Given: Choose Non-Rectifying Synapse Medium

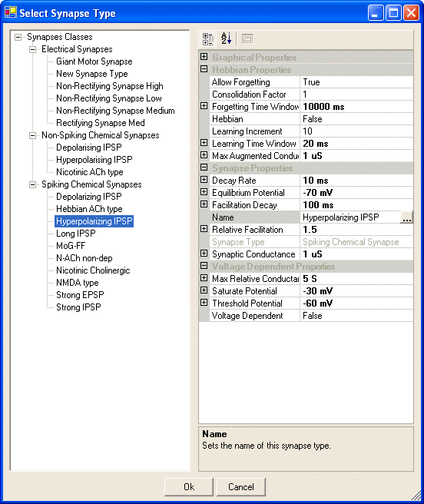Looking at the screenshot, I should [115, 111].
